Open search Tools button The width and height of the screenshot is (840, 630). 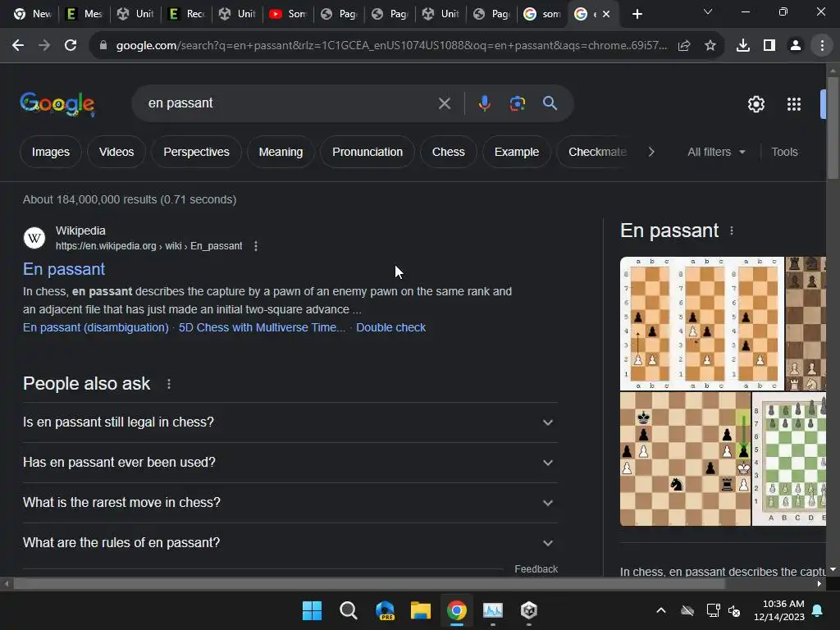(784, 152)
